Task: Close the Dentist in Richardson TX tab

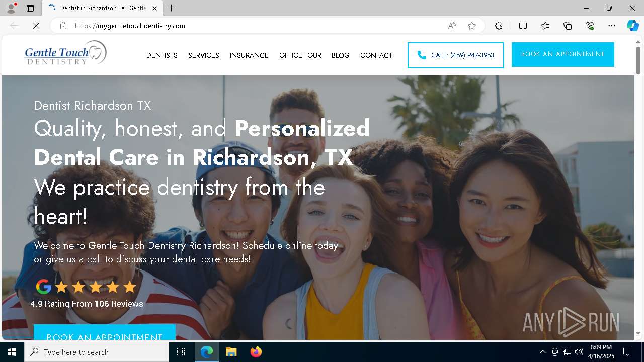Action: click(154, 8)
